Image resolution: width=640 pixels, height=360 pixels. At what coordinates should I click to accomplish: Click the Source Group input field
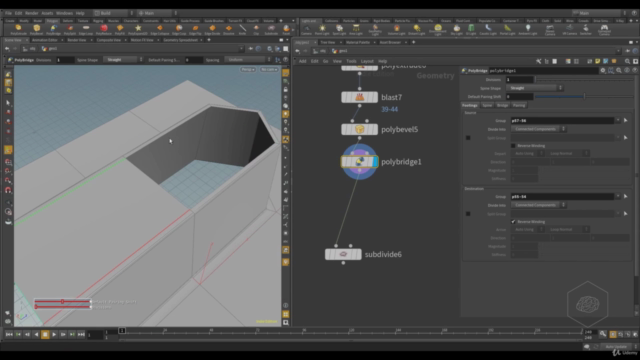(x=562, y=120)
